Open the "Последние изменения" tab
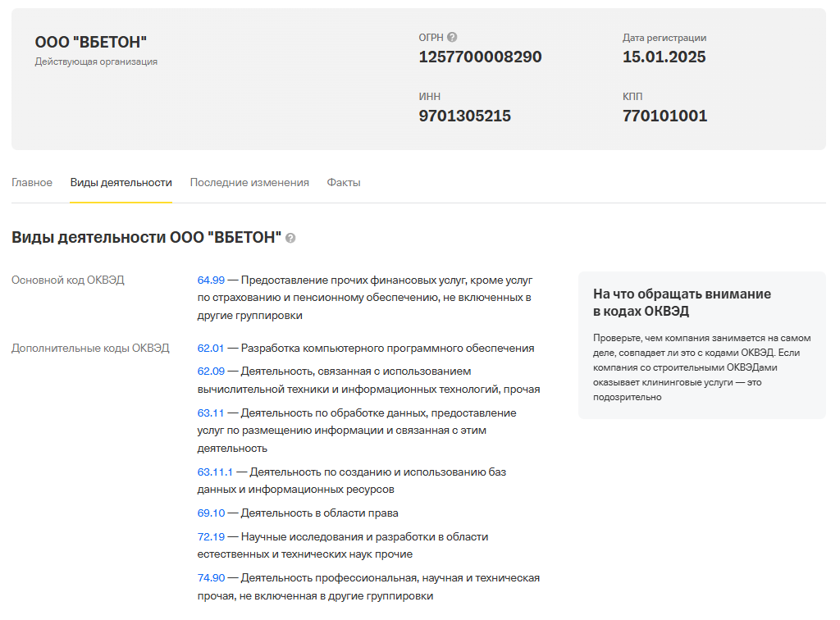The width and height of the screenshot is (840, 620). 250,182
